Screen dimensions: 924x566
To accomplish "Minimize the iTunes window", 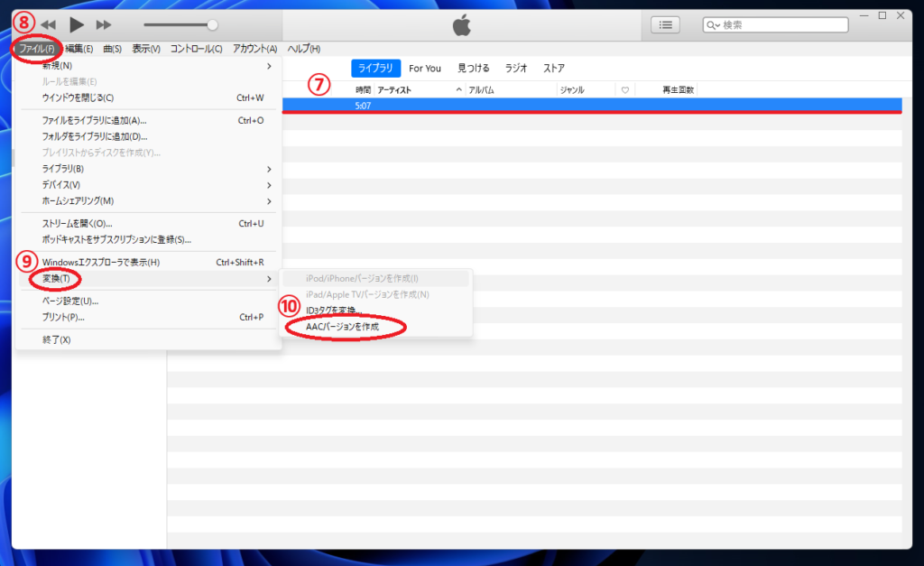I will pyautogui.click(x=864, y=15).
